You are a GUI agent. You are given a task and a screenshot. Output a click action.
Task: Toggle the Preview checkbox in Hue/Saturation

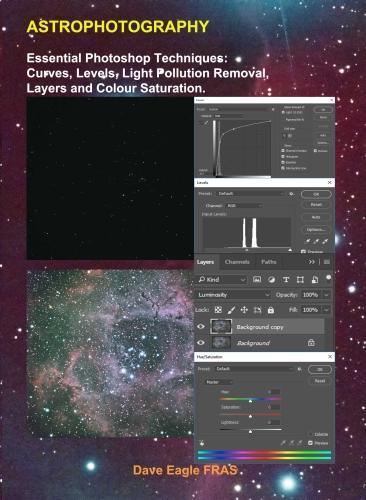[310, 443]
